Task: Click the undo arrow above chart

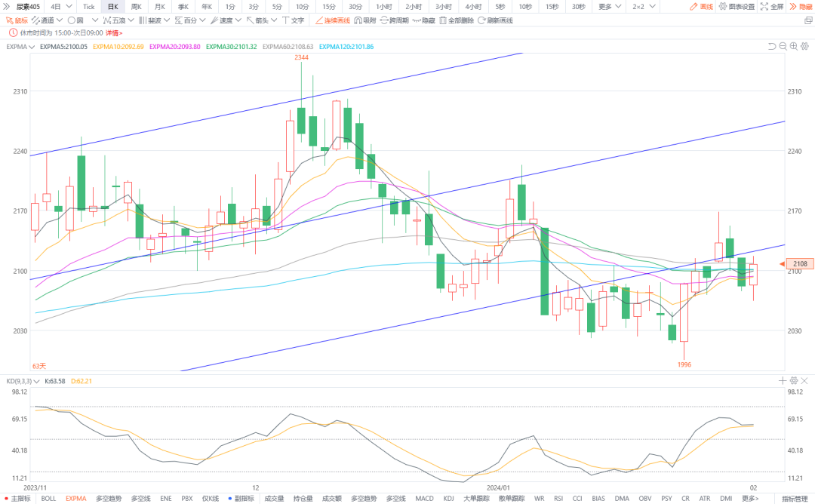Action: click(772, 46)
